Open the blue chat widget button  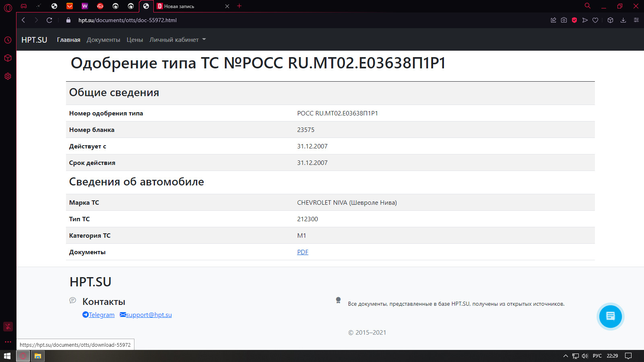(610, 316)
